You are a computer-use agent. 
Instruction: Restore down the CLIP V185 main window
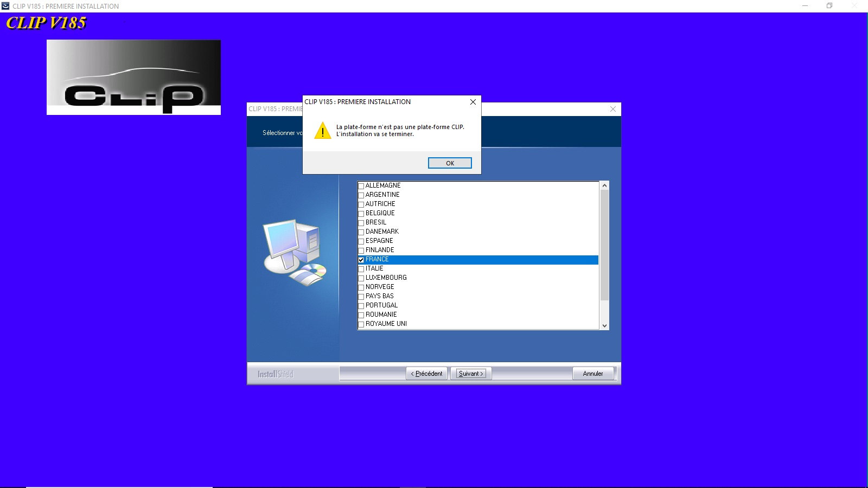829,6
